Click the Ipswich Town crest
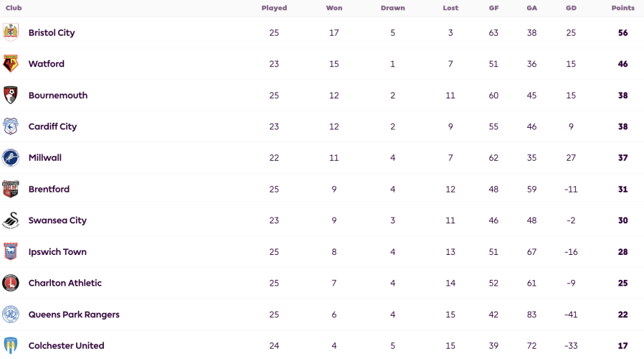This screenshot has height=359, width=644. (11, 252)
